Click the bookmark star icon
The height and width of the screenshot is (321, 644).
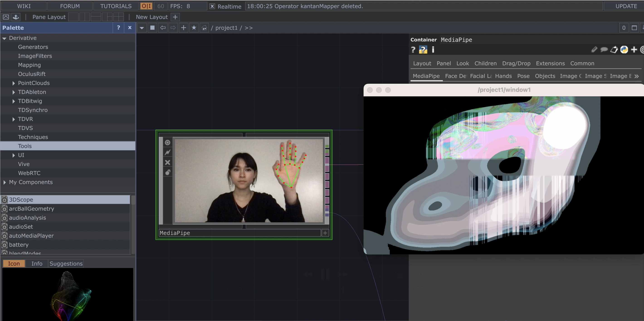(194, 28)
